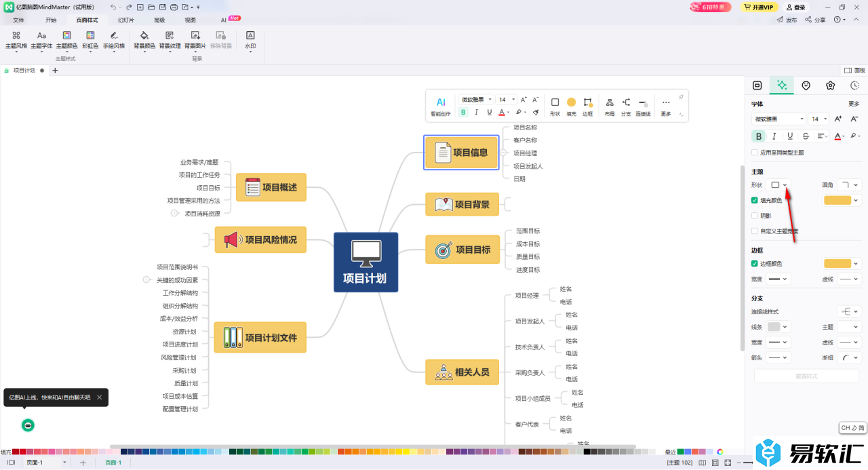Screen dimensions: 868x470
Task: Switch to the mark/location icon tab in the right panel
Action: tap(806, 85)
